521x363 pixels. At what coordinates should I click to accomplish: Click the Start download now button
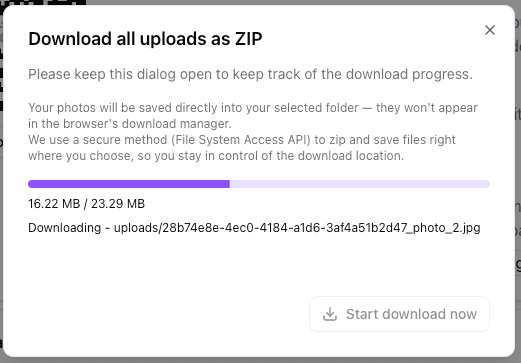[x=399, y=314]
